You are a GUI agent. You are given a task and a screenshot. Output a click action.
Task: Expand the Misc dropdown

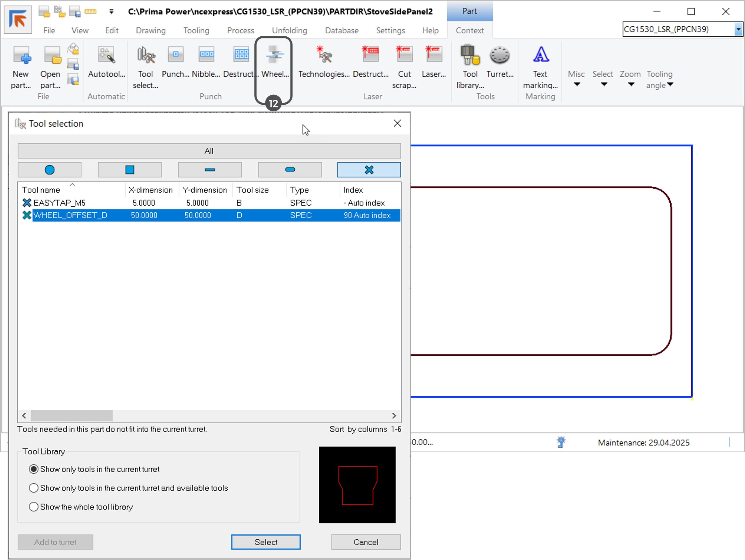point(576,79)
